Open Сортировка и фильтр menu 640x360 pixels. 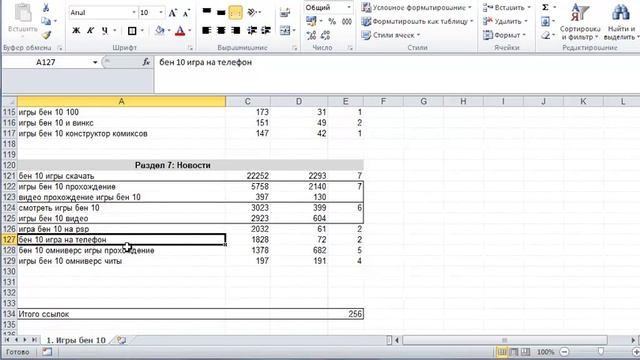[580, 21]
